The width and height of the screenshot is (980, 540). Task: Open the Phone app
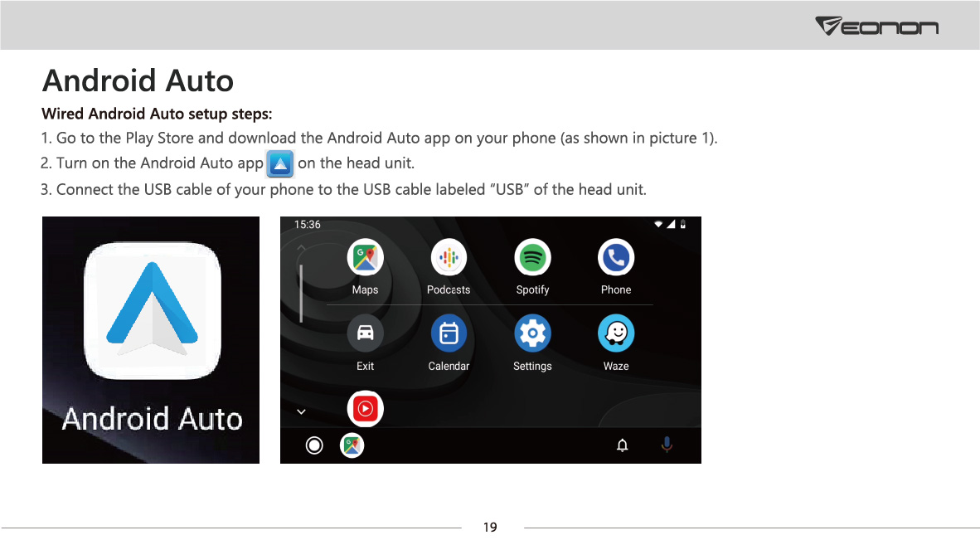pyautogui.click(x=616, y=257)
